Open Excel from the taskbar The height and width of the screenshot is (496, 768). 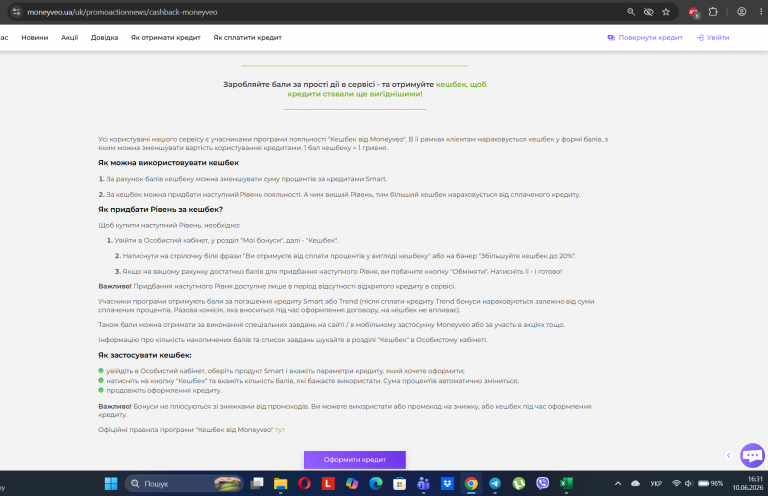566,484
